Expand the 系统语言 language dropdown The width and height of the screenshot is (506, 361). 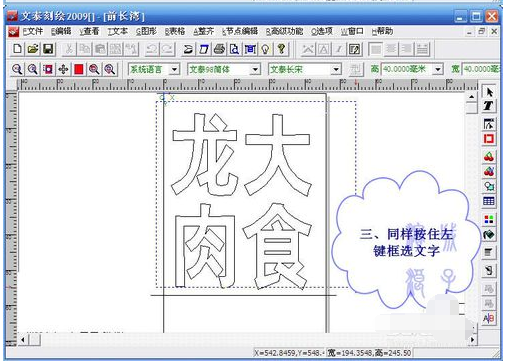click(174, 69)
